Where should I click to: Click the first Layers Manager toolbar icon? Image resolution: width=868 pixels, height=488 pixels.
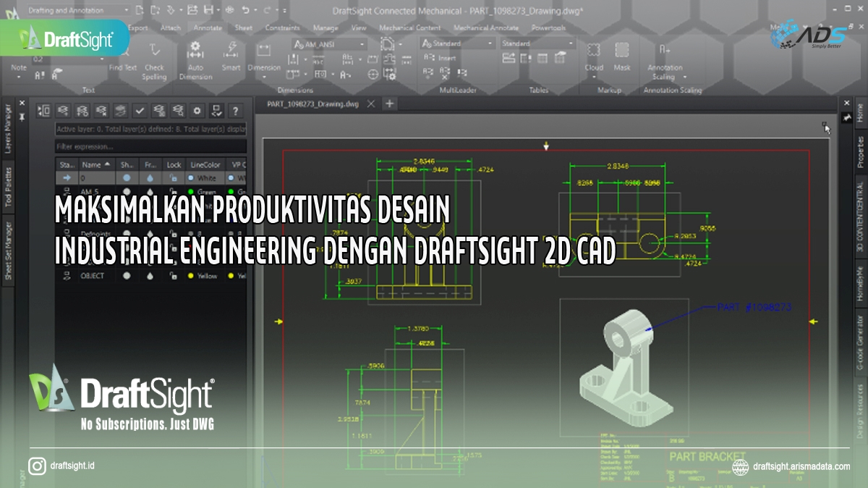point(45,111)
